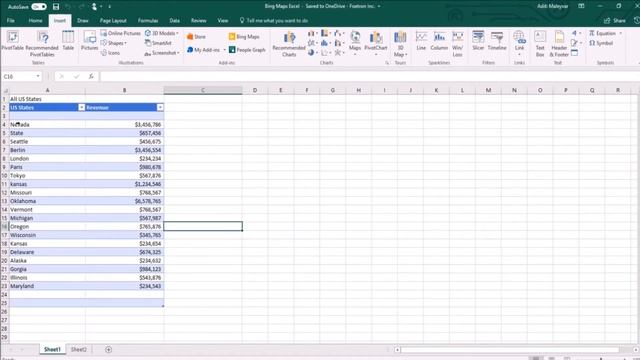Screen dimensions: 640x360
Task: Click the Bing Maps add-in
Action: tap(244, 37)
